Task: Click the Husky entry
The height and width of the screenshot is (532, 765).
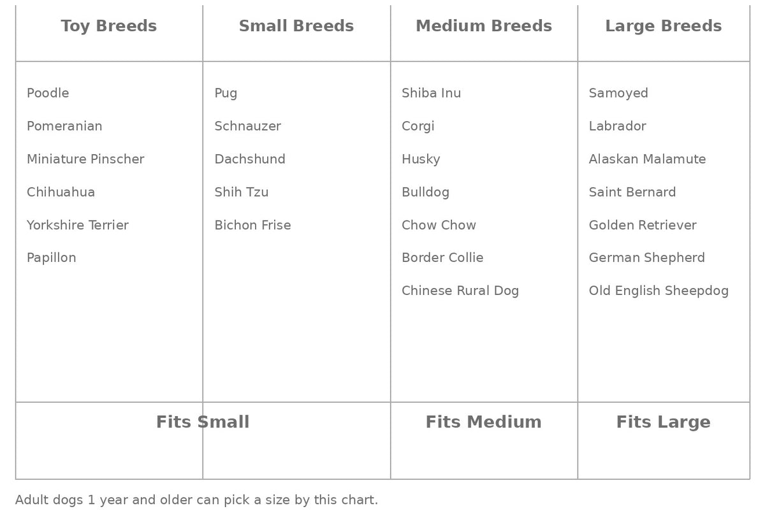Action: click(x=421, y=160)
